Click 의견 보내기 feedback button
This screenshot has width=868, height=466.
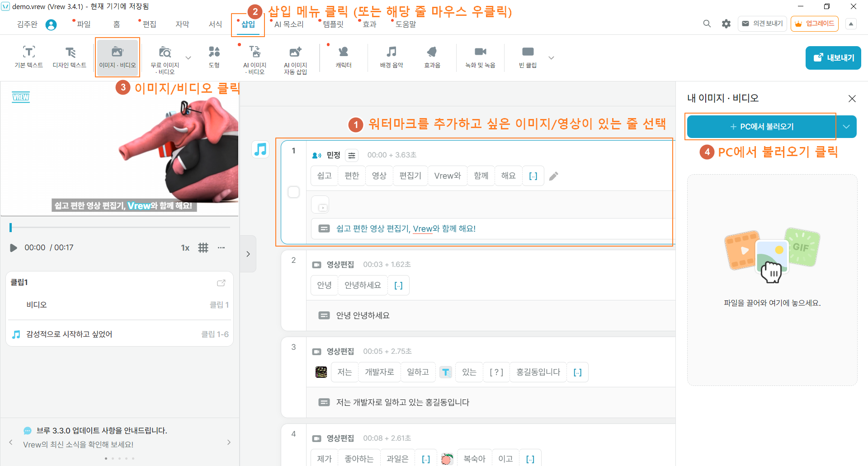[x=763, y=24]
